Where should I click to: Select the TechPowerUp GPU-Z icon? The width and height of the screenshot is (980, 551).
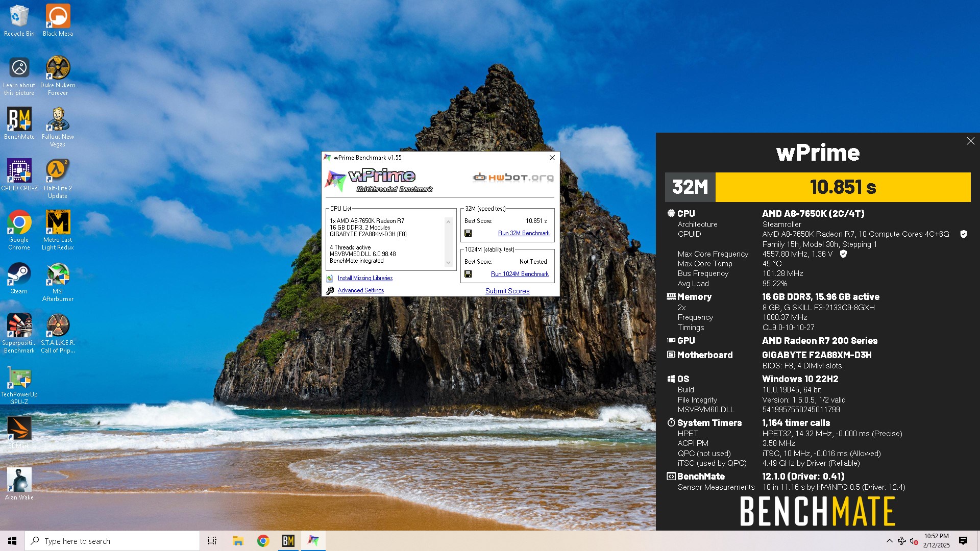[x=19, y=385]
